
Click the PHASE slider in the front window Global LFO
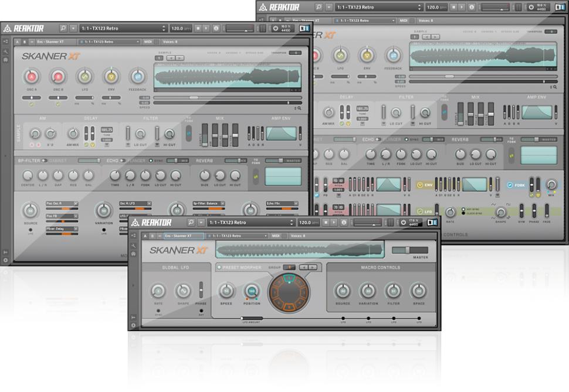click(x=201, y=289)
